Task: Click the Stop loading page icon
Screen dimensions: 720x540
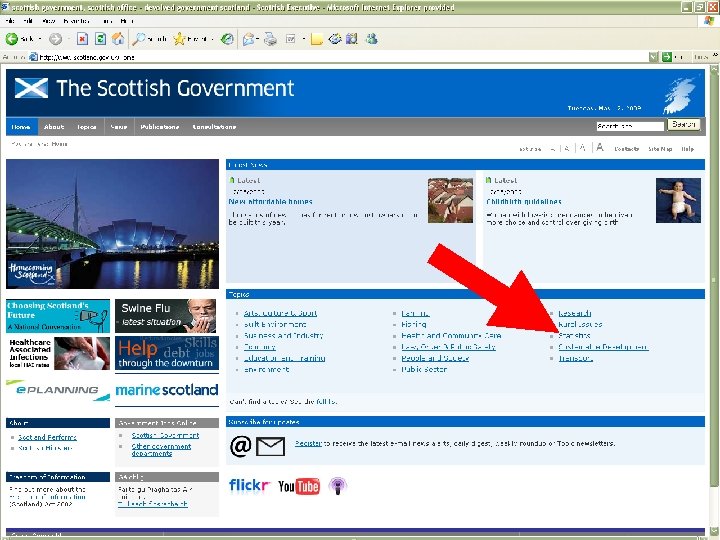Action: point(82,39)
